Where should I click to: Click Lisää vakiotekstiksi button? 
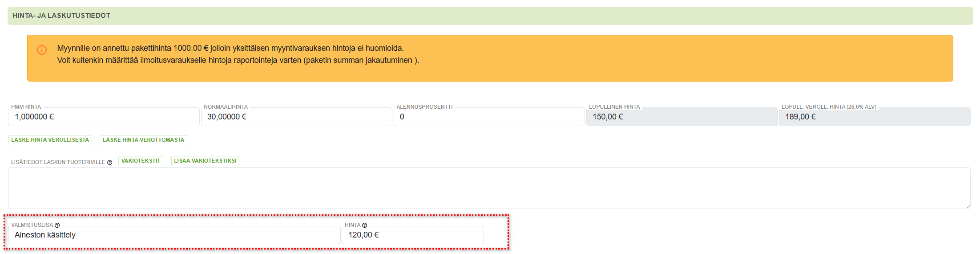click(x=205, y=161)
